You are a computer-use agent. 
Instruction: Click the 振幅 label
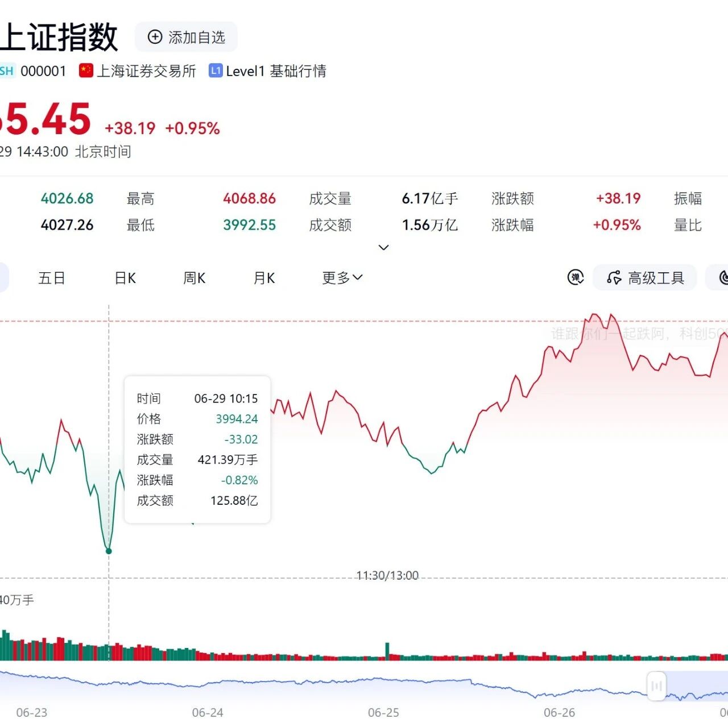pyautogui.click(x=688, y=198)
